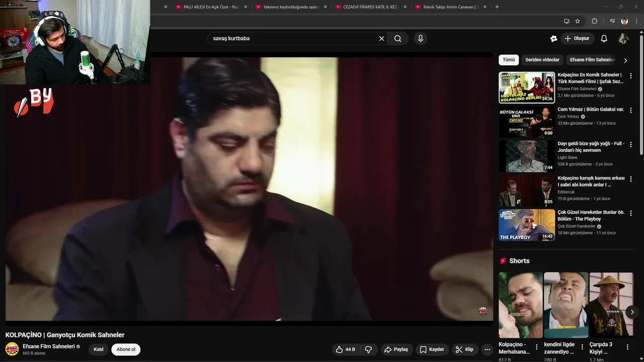Start voice search with the microphone

421,39
